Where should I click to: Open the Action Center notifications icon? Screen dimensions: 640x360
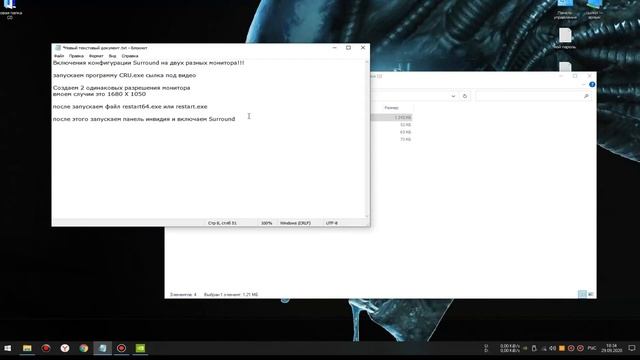632,348
